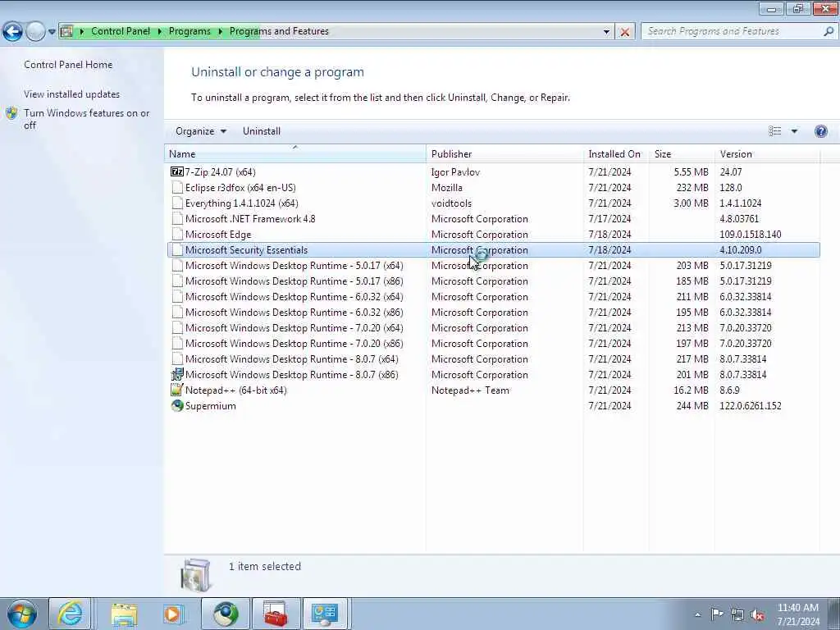This screenshot has width=840, height=630.
Task: Click the search magnifier icon
Action: [828, 32]
